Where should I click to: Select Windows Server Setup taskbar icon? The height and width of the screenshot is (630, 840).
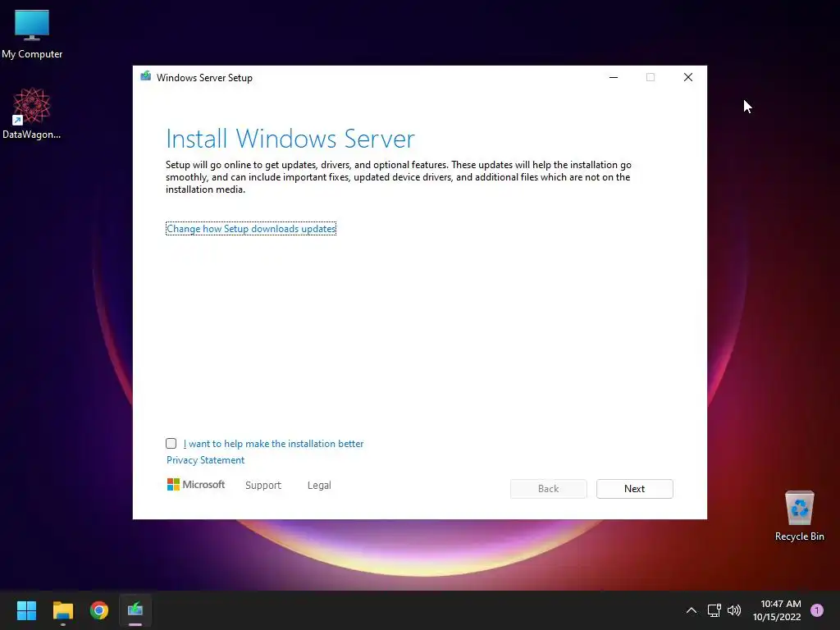pyautogui.click(x=135, y=610)
